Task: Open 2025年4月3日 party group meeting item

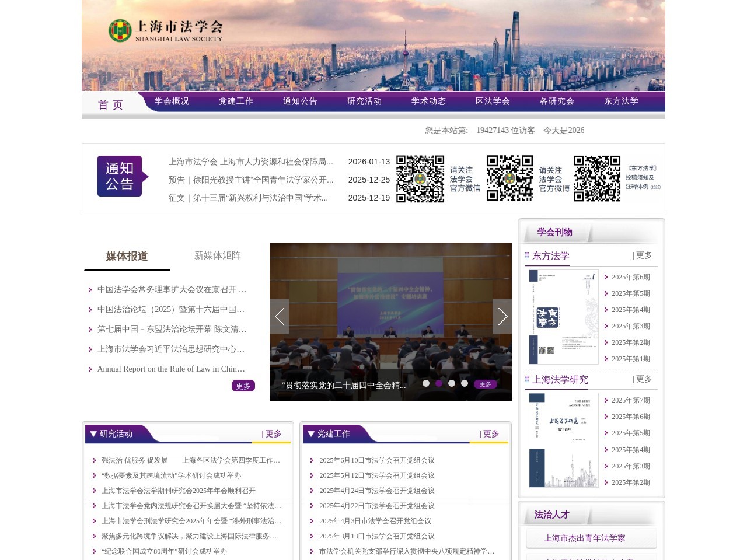Action: [x=375, y=521]
